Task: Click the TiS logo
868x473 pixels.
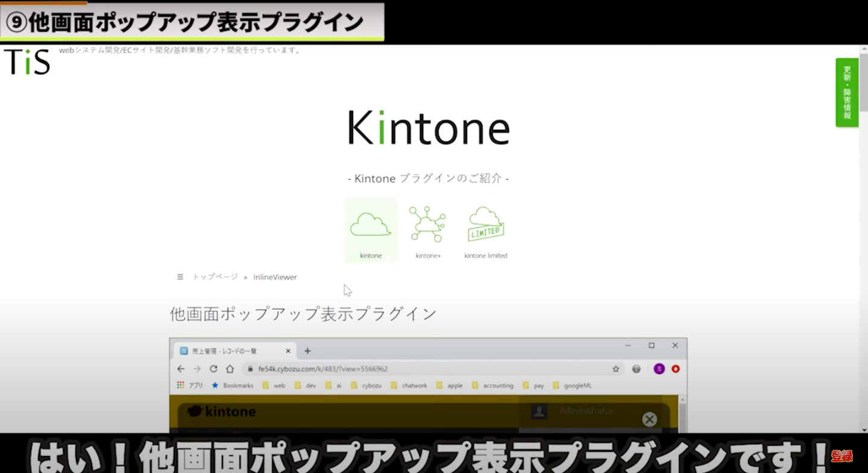Action: (27, 62)
